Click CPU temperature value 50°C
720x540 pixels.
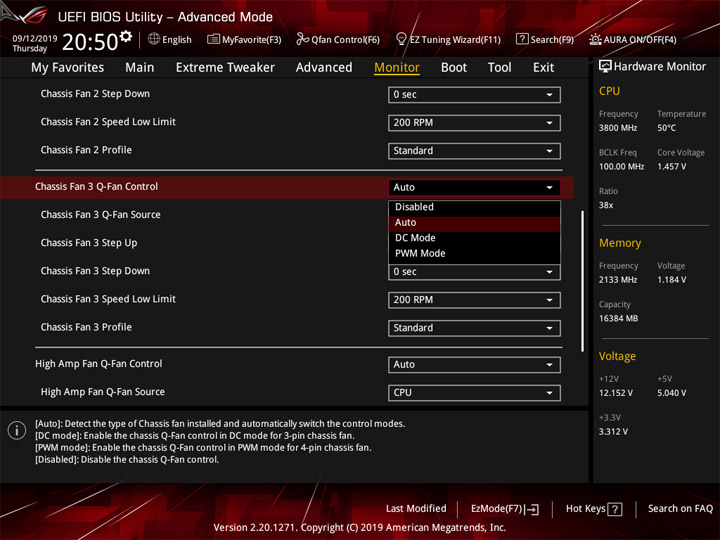[x=666, y=128]
